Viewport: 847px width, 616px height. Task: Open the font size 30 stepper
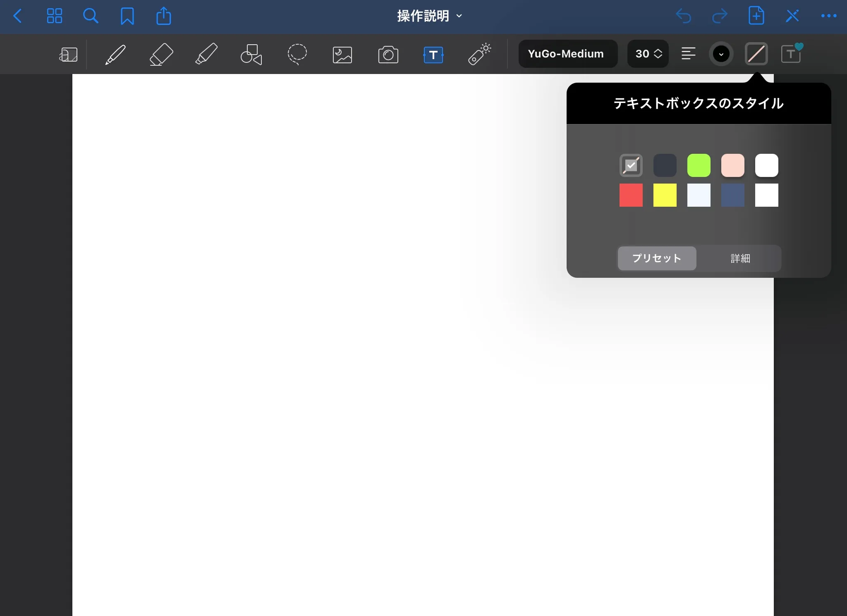point(648,54)
